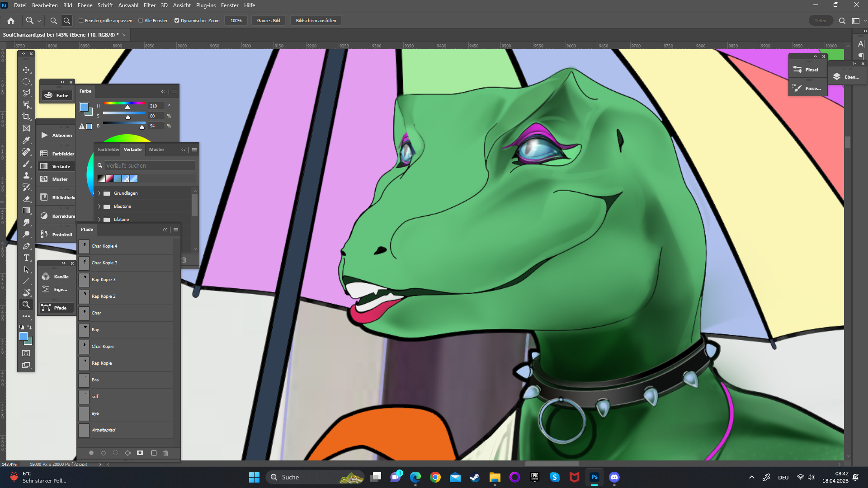Click the Bildschirm ausfüllen button
The height and width of the screenshot is (488, 868).
point(316,21)
